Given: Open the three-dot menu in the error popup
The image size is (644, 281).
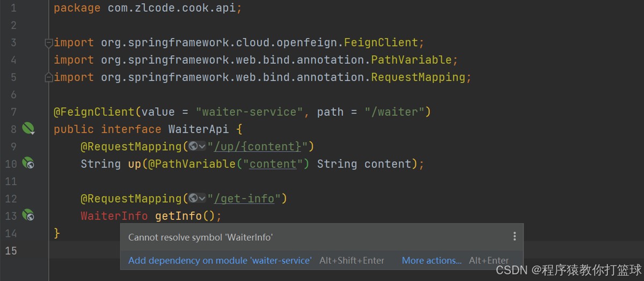Looking at the screenshot, I should pyautogui.click(x=514, y=236).
